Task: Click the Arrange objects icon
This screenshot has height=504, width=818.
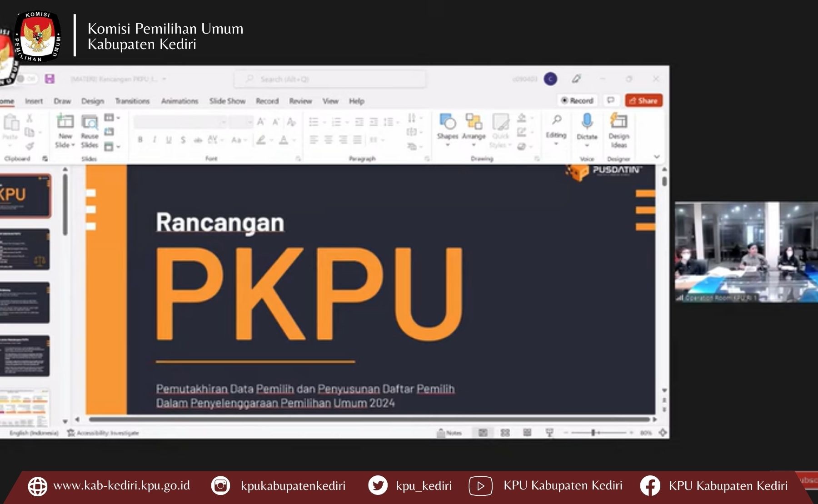Action: [x=474, y=123]
